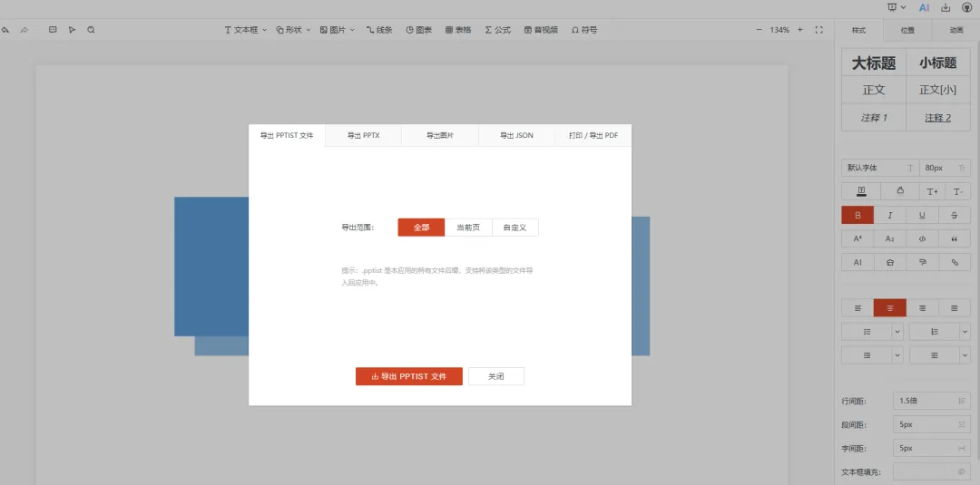Open the 默认字体 font family dropdown
This screenshot has height=485, width=980.
tap(880, 168)
